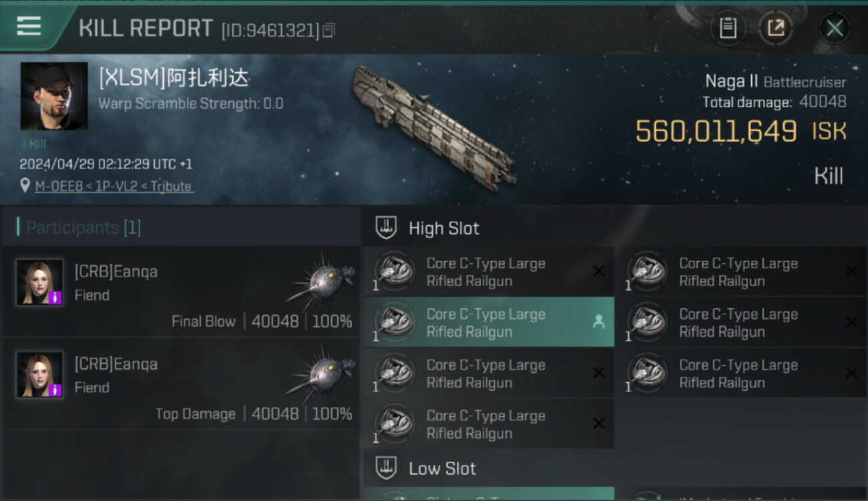Tap the Low Slot section icon

point(387,468)
